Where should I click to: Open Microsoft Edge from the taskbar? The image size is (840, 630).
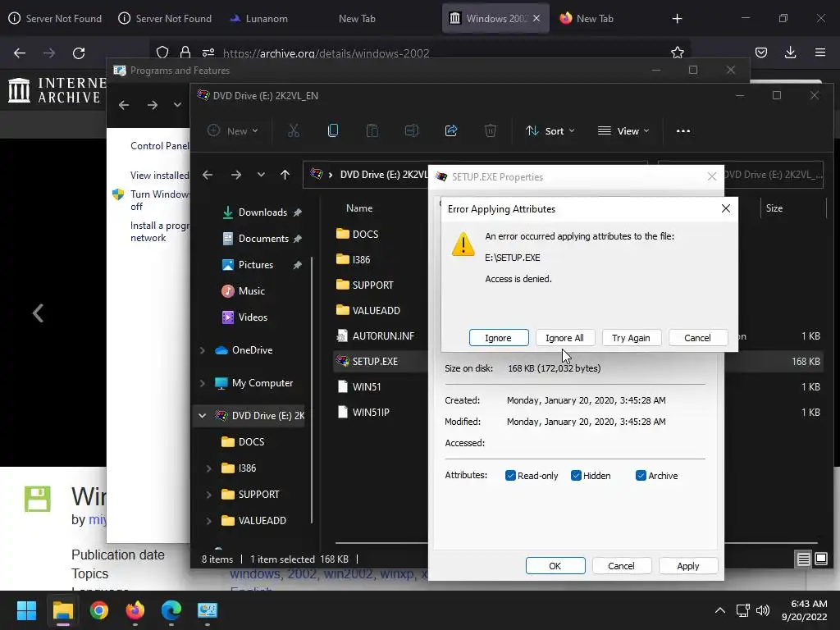coord(171,610)
